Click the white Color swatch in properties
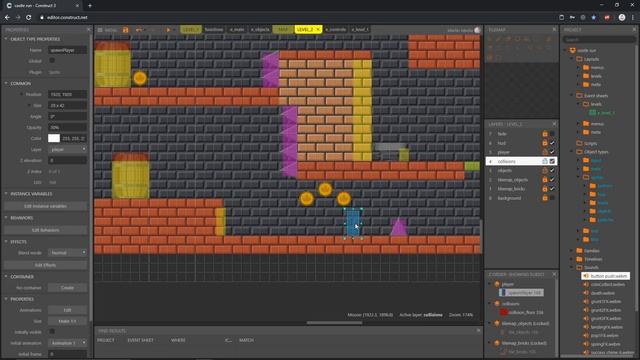 54,138
